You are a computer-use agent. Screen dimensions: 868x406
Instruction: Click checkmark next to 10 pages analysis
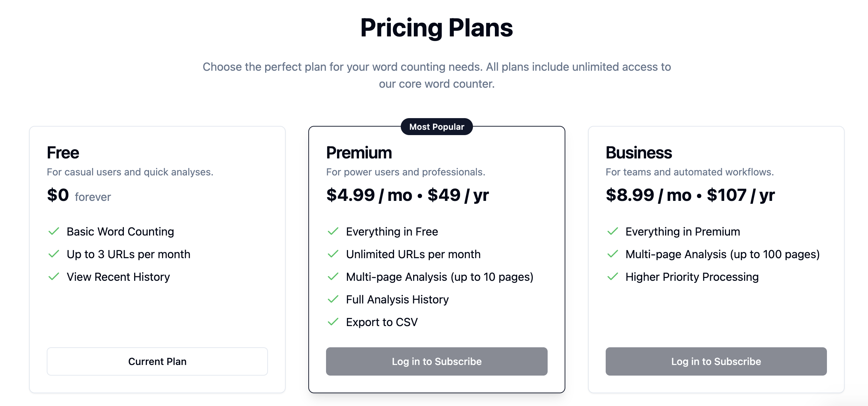click(x=333, y=277)
